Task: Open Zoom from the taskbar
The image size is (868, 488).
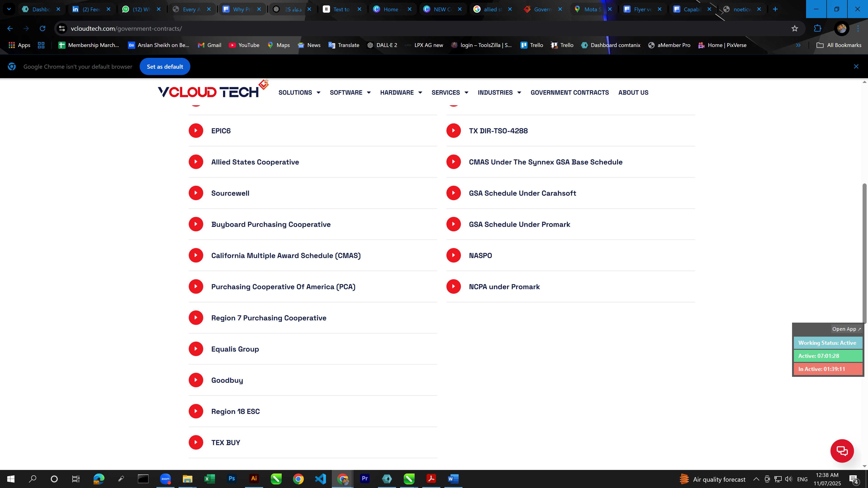Action: pos(165,479)
